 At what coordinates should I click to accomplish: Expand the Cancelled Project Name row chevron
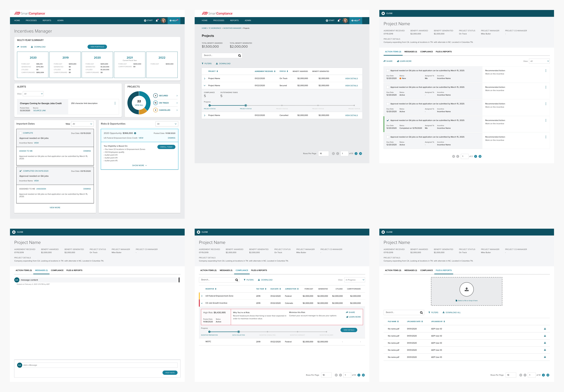205,115
